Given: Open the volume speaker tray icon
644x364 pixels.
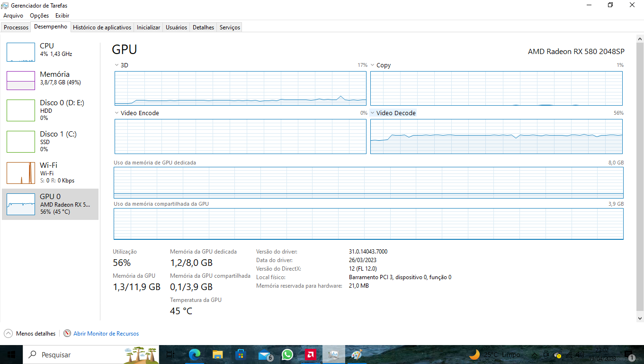Looking at the screenshot, I should tap(580, 355).
